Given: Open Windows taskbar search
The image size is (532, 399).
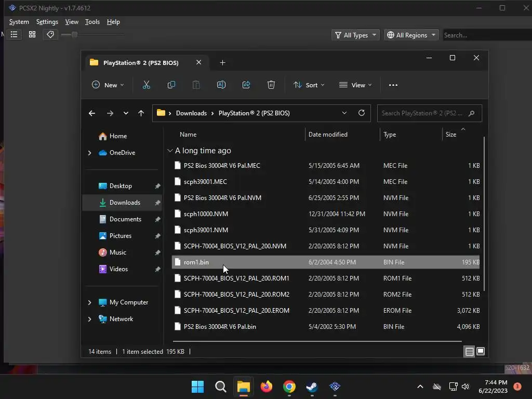Looking at the screenshot, I should 220,387.
